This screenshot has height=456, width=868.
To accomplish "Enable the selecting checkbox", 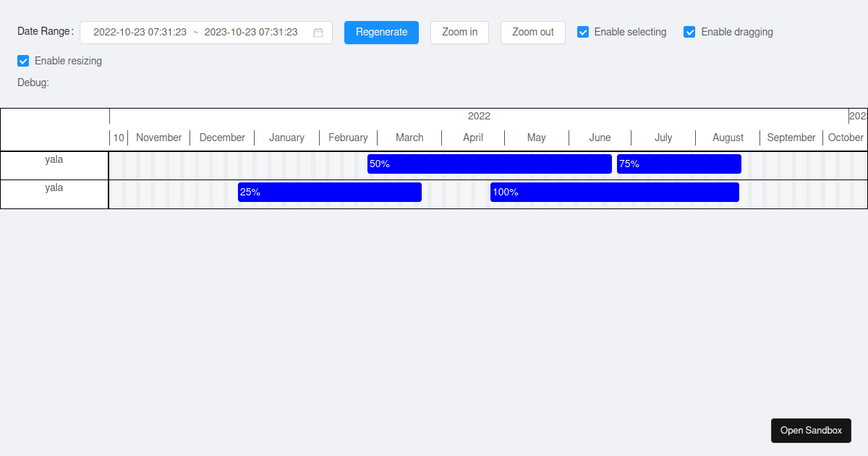I will (583, 32).
